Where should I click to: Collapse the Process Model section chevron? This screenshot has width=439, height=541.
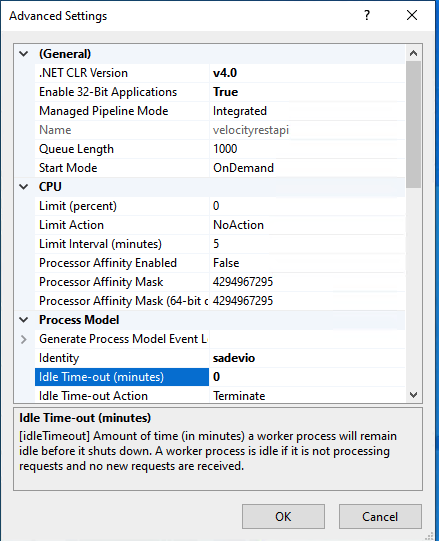click(23, 320)
